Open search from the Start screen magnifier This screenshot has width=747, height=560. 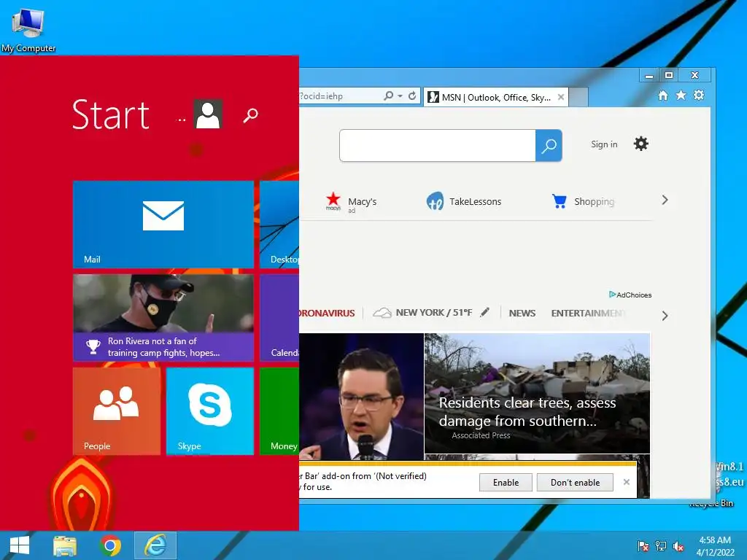click(x=251, y=114)
